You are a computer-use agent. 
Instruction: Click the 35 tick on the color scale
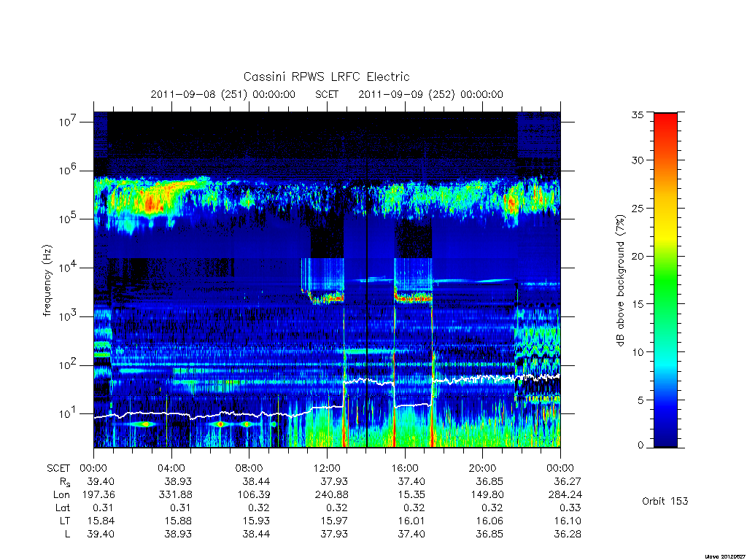[x=638, y=114]
